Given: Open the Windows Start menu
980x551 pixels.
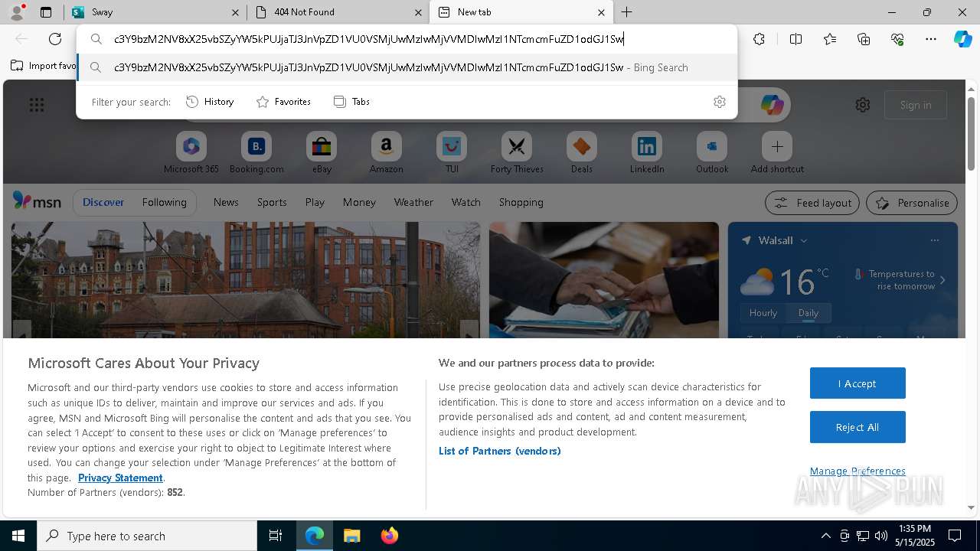Looking at the screenshot, I should [x=18, y=536].
